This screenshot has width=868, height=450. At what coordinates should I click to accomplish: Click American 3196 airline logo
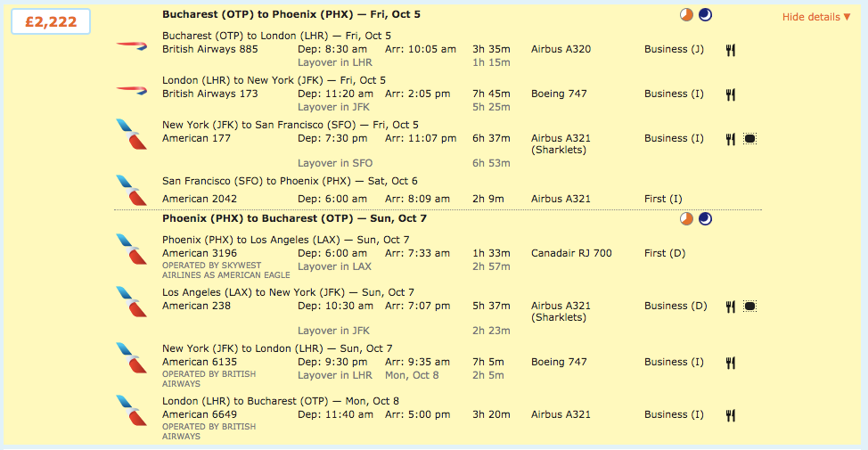(x=132, y=249)
